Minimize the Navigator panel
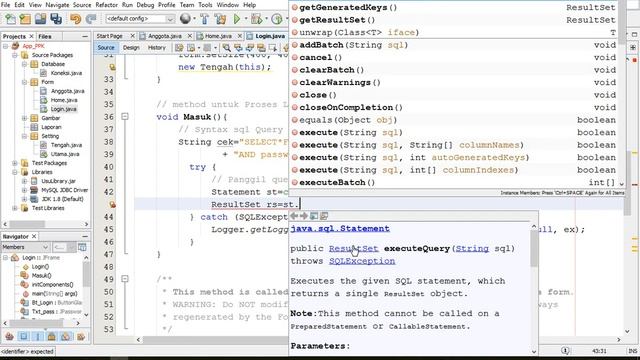The width and height of the screenshot is (640, 360). coord(85,236)
